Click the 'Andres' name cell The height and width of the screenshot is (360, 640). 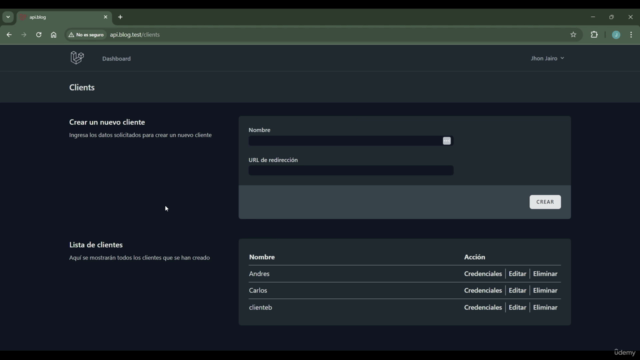(x=259, y=273)
